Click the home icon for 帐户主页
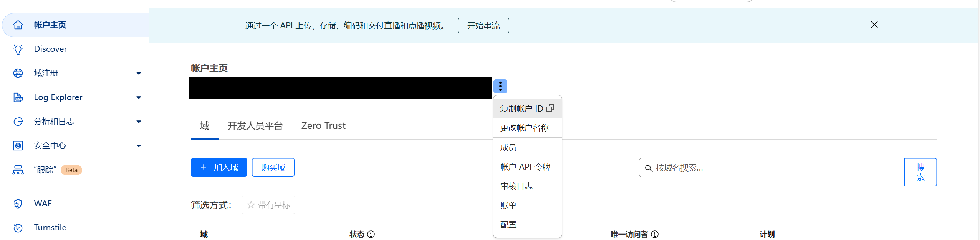The image size is (980, 240). click(x=18, y=25)
